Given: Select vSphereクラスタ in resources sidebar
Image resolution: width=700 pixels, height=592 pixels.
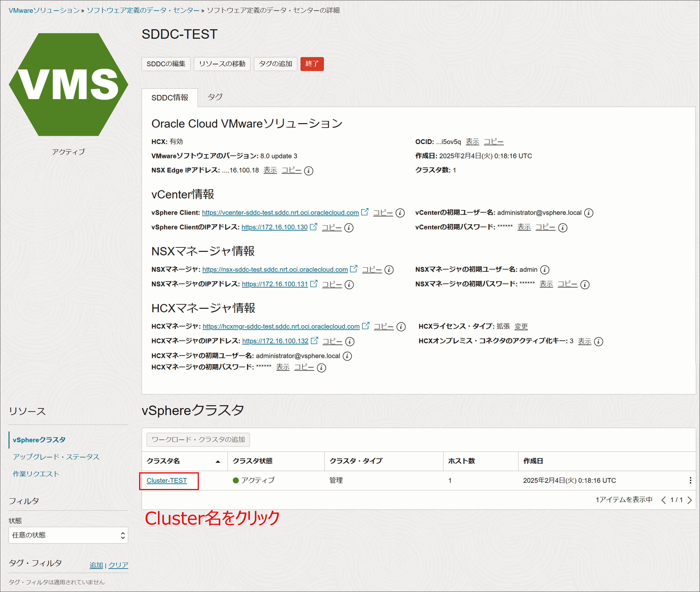Looking at the screenshot, I should (39, 440).
